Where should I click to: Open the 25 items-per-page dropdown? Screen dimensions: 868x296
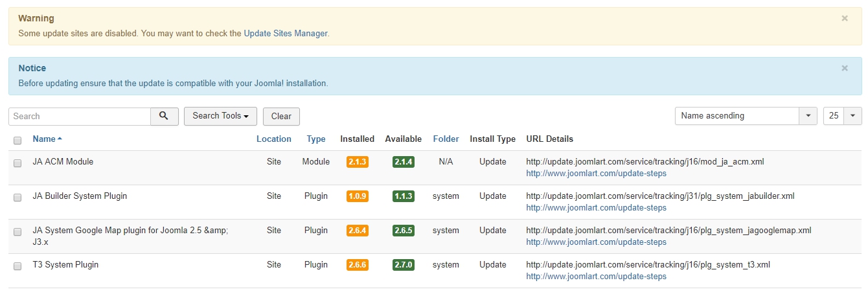tap(842, 116)
